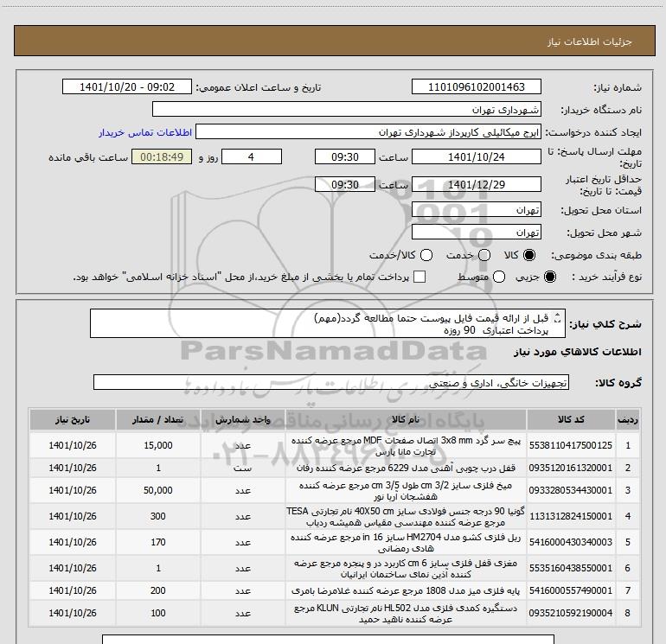
Task: Click product code 5538110417500125
Action: 571,445
